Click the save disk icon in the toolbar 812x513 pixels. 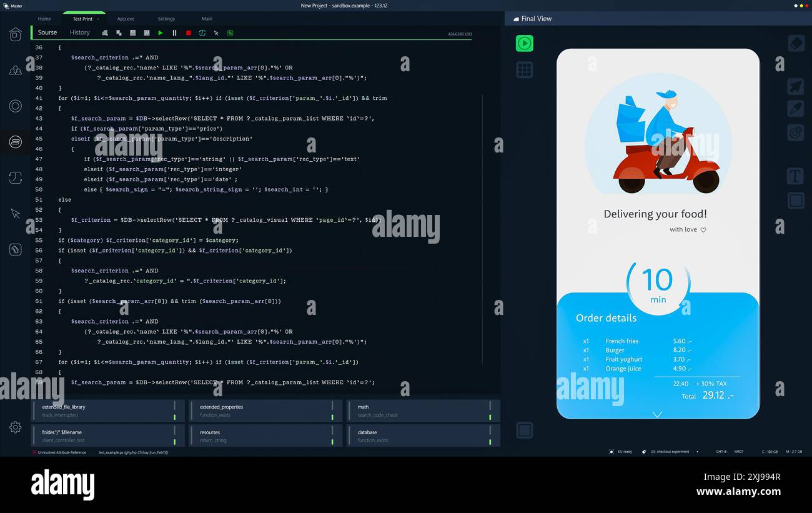(132, 32)
